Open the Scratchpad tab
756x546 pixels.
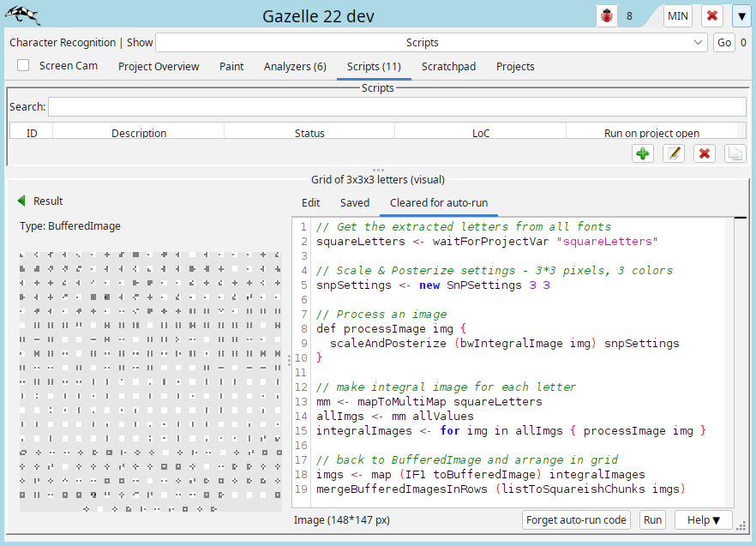tap(448, 66)
